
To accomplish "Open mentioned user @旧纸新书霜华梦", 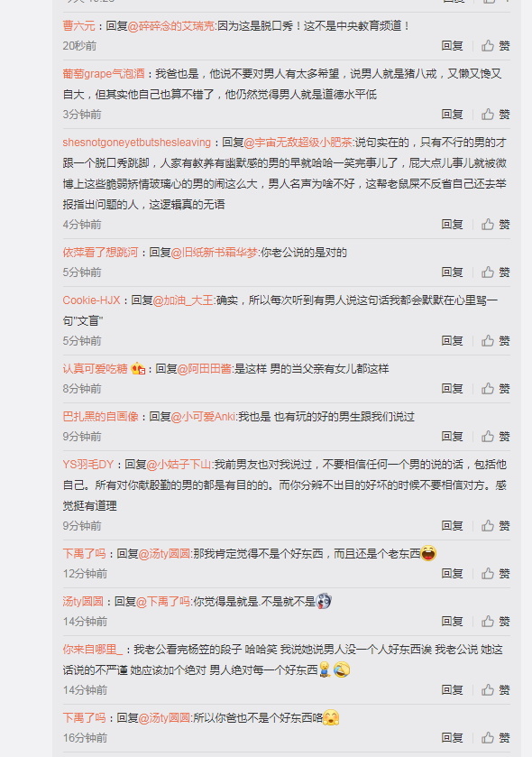I will coord(214,253).
